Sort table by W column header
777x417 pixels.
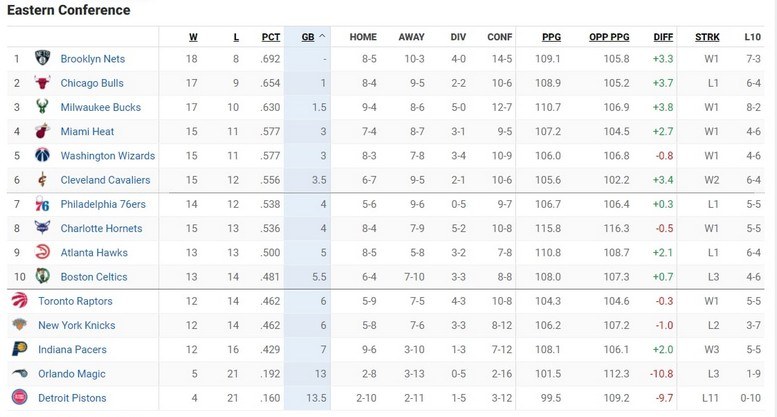coord(193,37)
